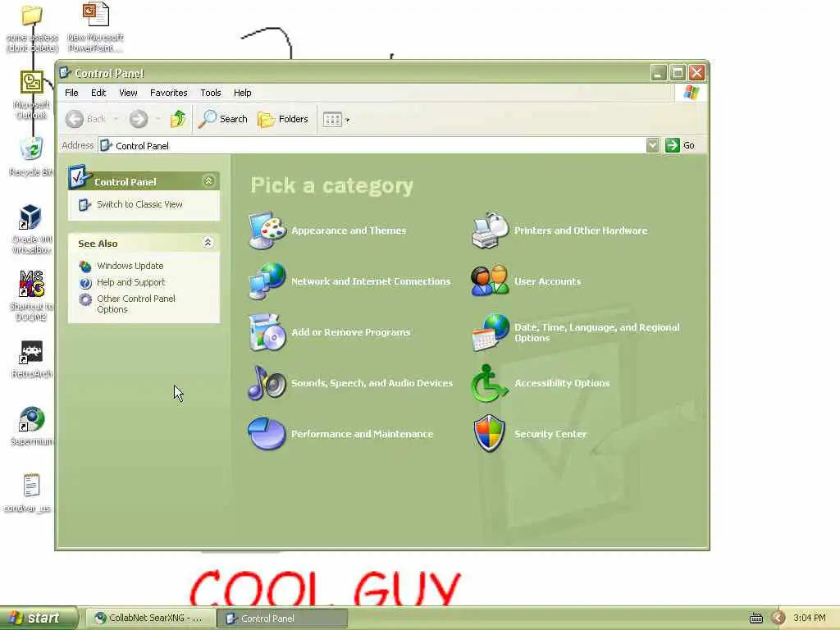The width and height of the screenshot is (840, 630).
Task: Click the Forward arrow toolbar button
Action: click(x=138, y=119)
